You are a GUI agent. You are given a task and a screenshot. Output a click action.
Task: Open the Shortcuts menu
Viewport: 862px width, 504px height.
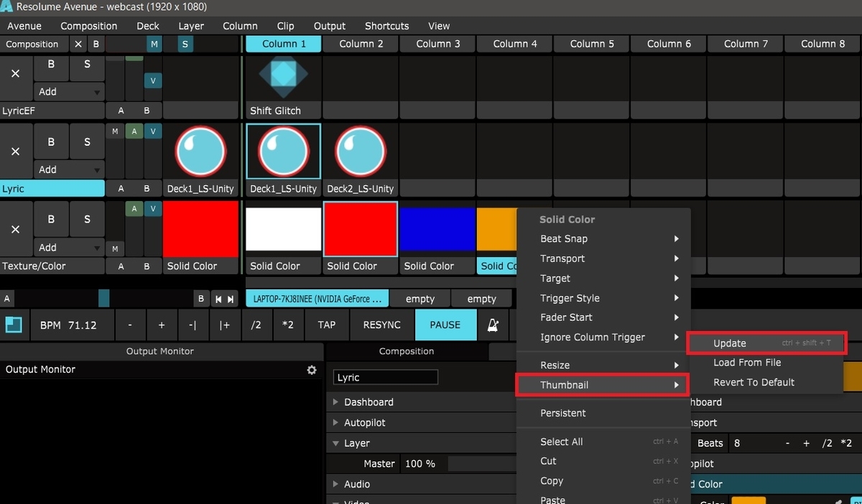pos(387,26)
